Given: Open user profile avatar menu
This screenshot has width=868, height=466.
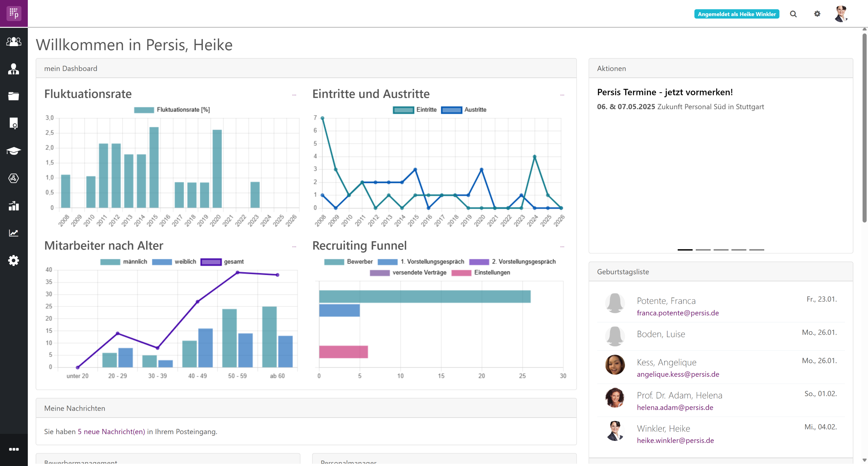Looking at the screenshot, I should [x=841, y=14].
